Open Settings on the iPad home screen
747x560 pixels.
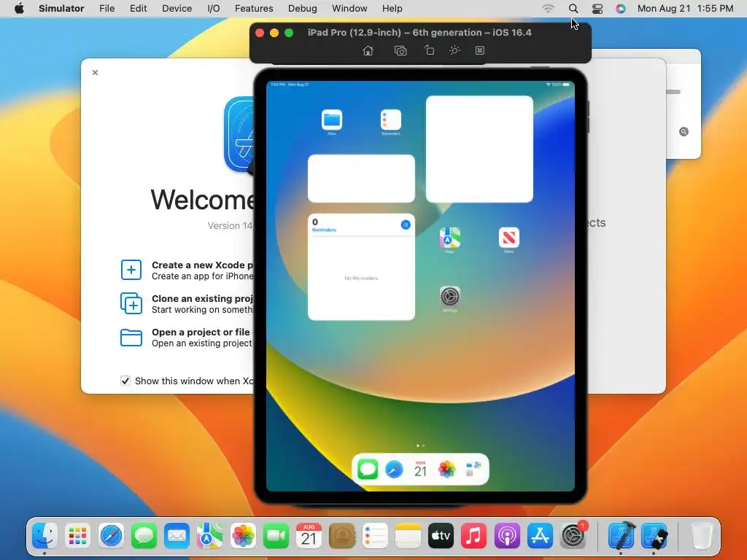point(449,296)
